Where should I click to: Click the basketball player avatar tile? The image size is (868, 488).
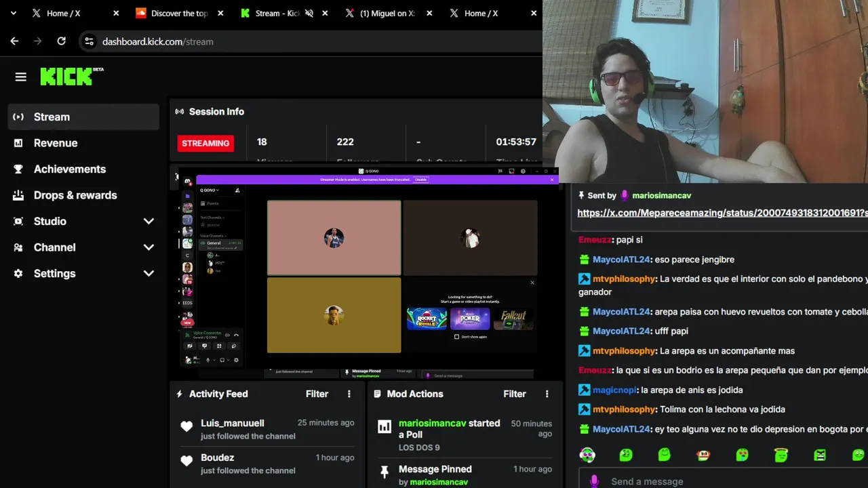click(334, 237)
